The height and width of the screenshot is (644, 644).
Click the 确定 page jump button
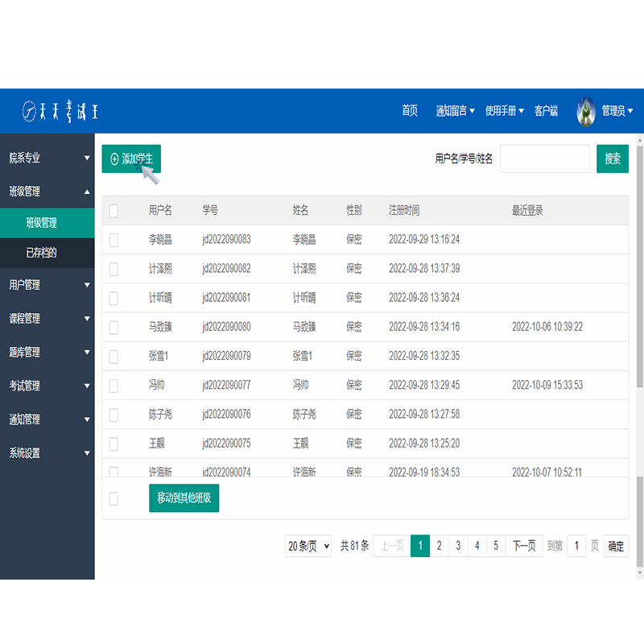point(616,546)
